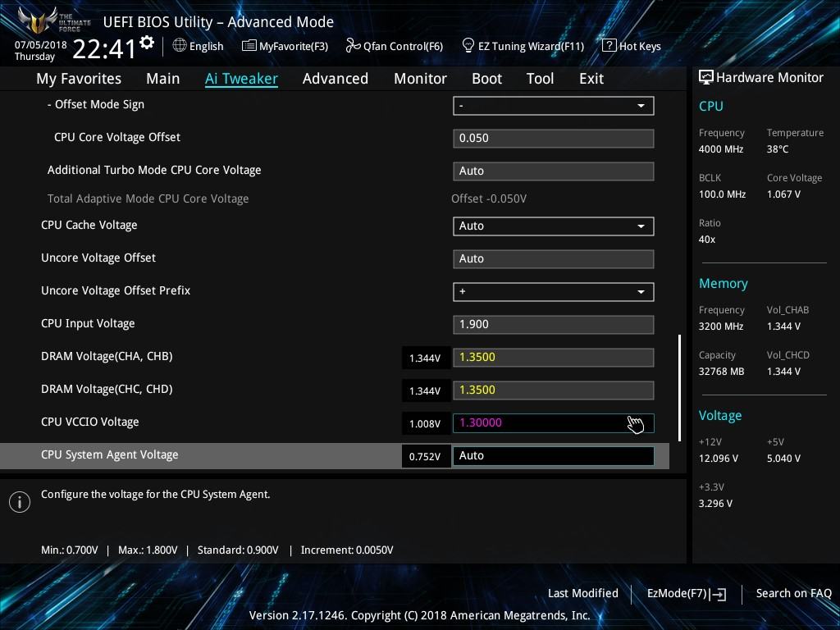Click the globe language icon

pyautogui.click(x=180, y=46)
